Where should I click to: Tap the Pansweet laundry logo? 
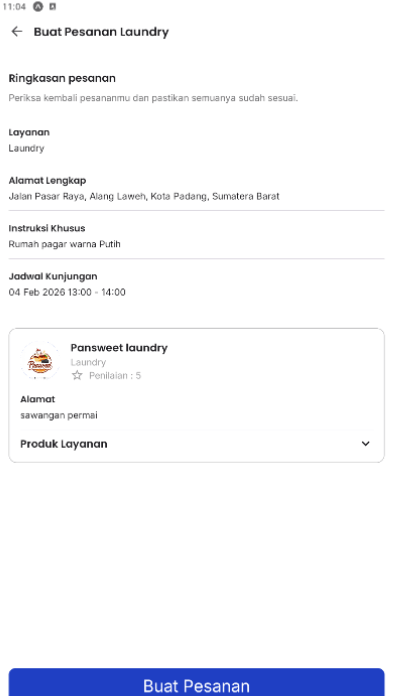[x=40, y=360]
